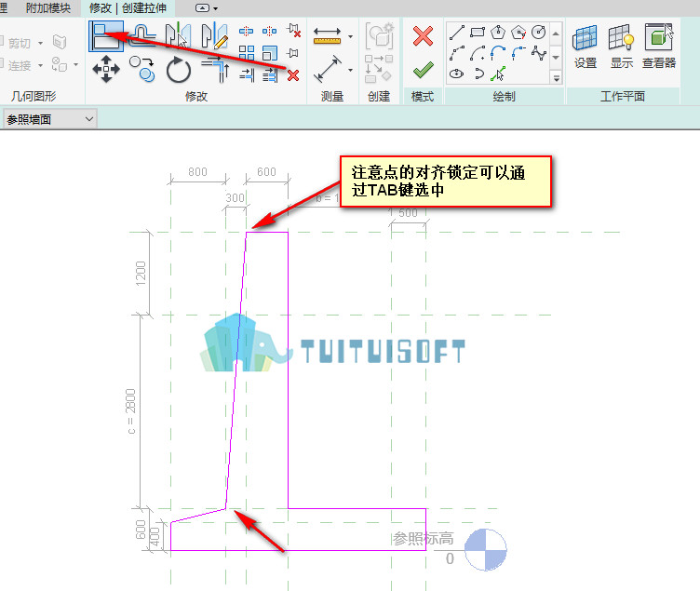Screen dimensions: 700x591
Task: Choose the Ellipse draw tool
Action: [x=456, y=74]
